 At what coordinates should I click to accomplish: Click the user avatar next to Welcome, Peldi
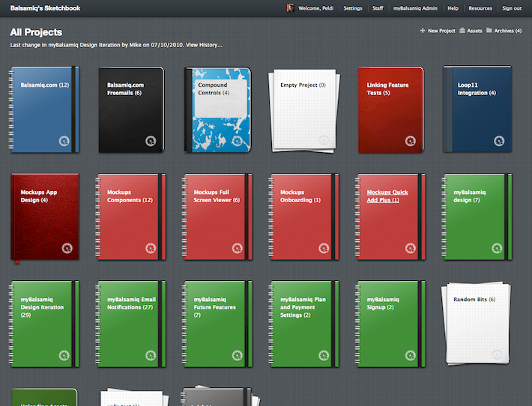coord(290,7)
